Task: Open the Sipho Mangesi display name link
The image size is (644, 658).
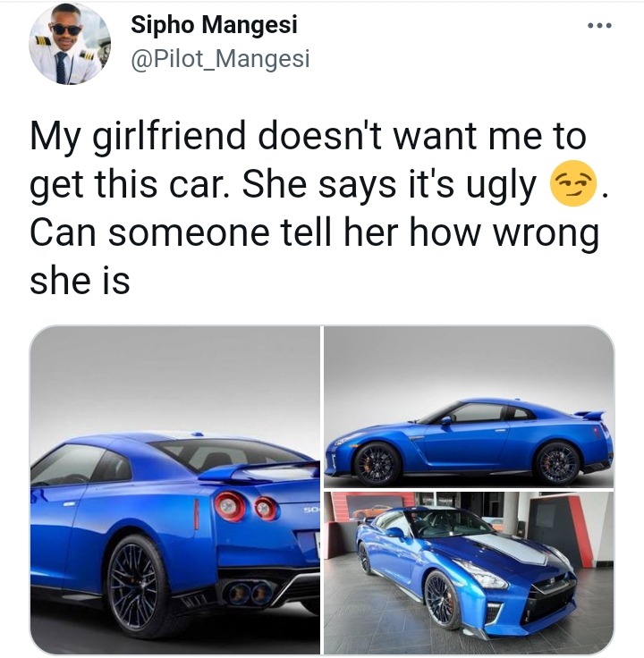Action: (x=214, y=25)
